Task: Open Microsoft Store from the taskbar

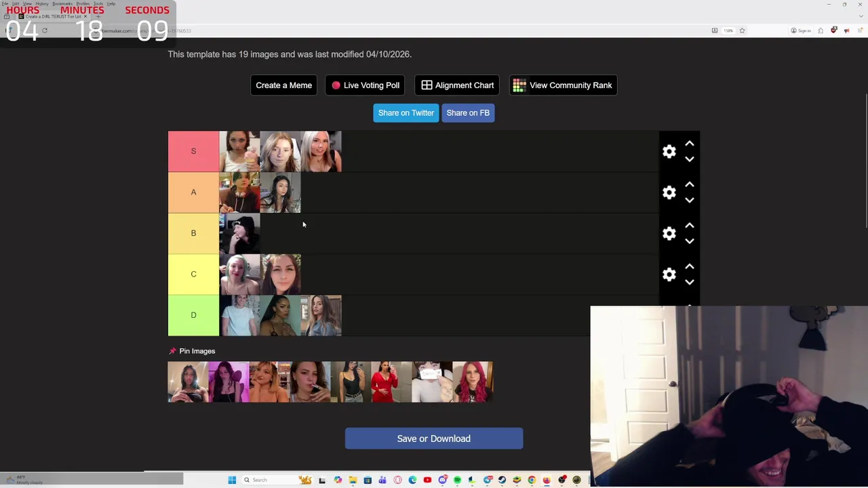Action: point(368,480)
